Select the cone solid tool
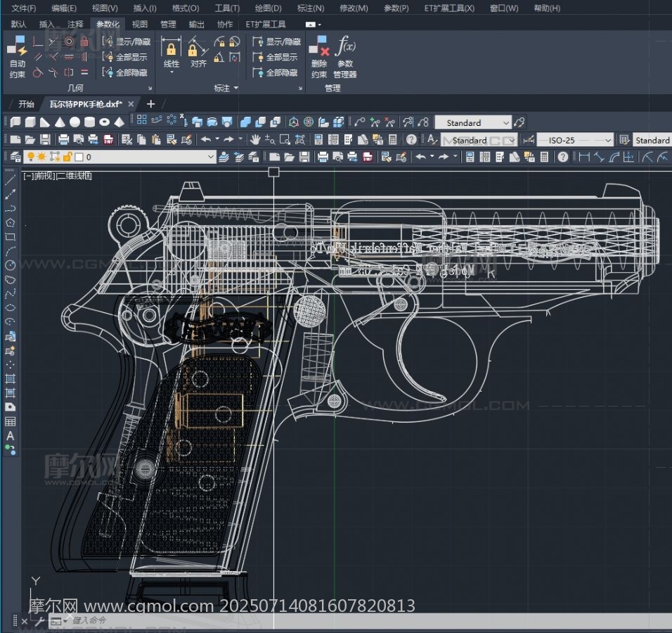672x633 pixels. pos(60,122)
